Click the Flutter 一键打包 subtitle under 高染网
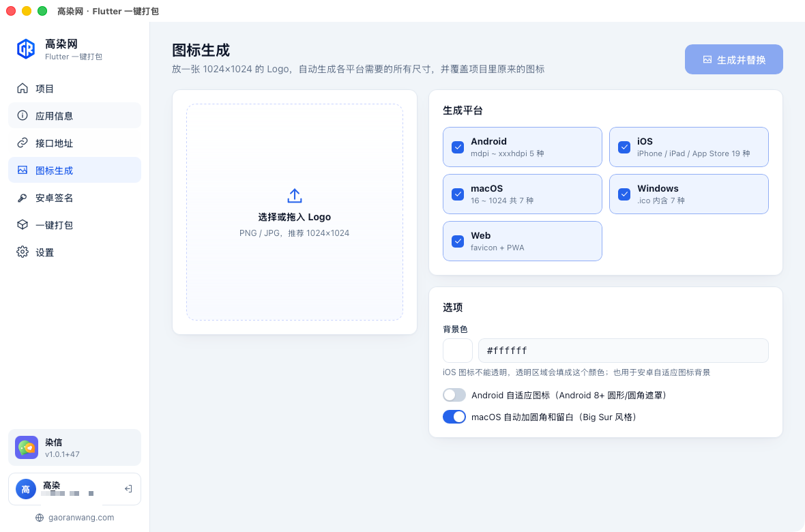Image resolution: width=805 pixels, height=532 pixels. click(74, 57)
